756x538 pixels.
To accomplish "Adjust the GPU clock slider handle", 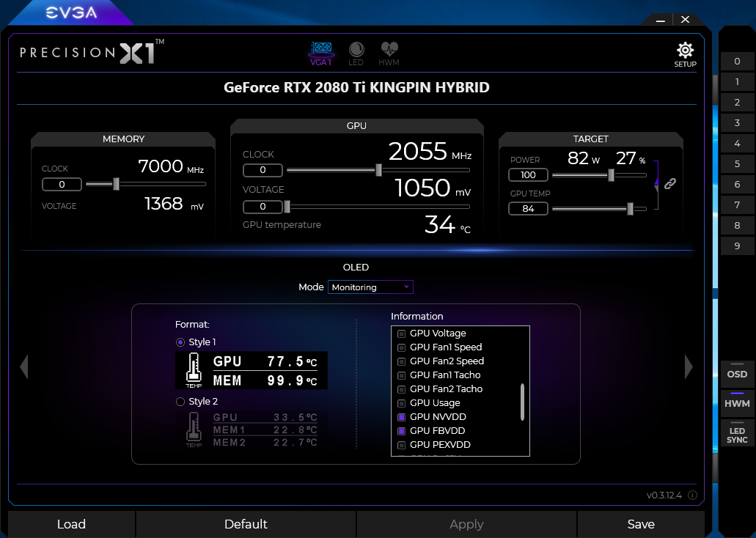I will pos(379,170).
